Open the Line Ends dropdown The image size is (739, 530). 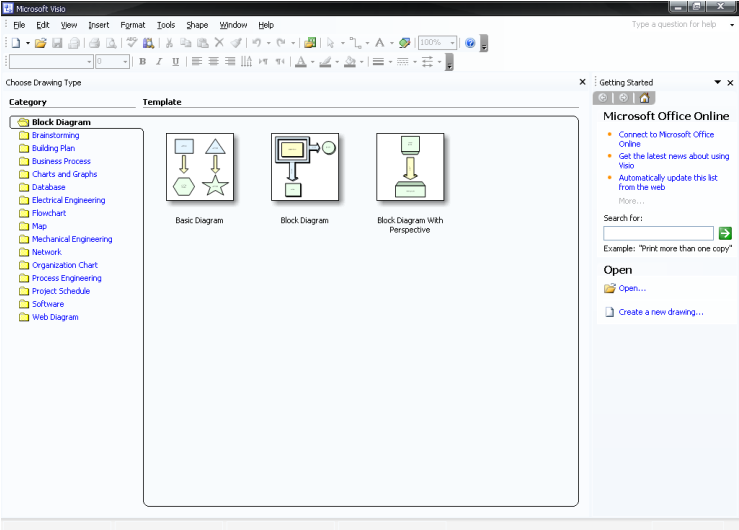[439, 62]
